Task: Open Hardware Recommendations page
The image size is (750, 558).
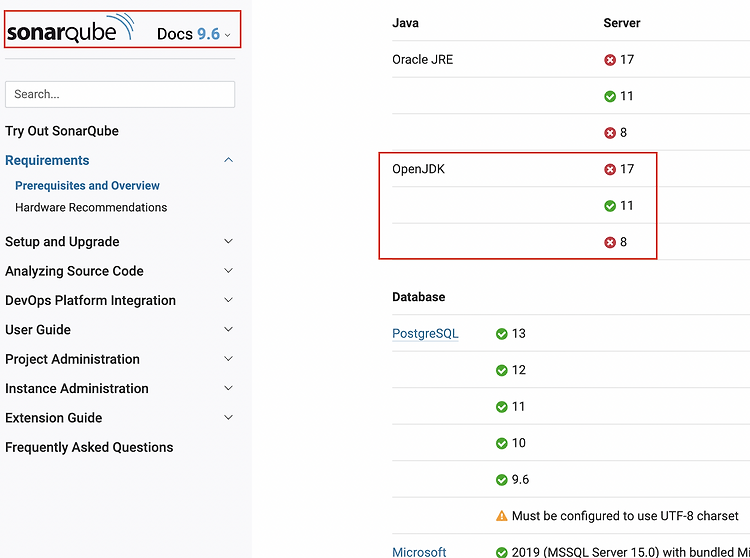Action: click(x=91, y=208)
